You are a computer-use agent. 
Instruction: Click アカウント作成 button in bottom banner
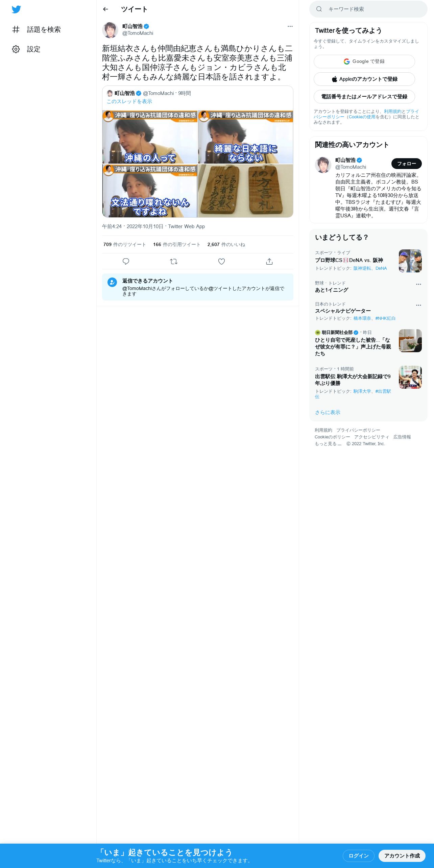tap(402, 856)
